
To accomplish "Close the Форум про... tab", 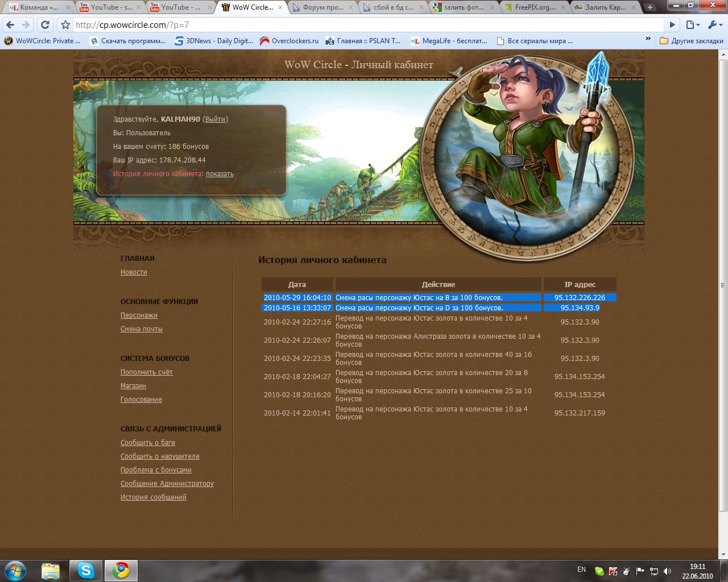I will click(x=351, y=7).
